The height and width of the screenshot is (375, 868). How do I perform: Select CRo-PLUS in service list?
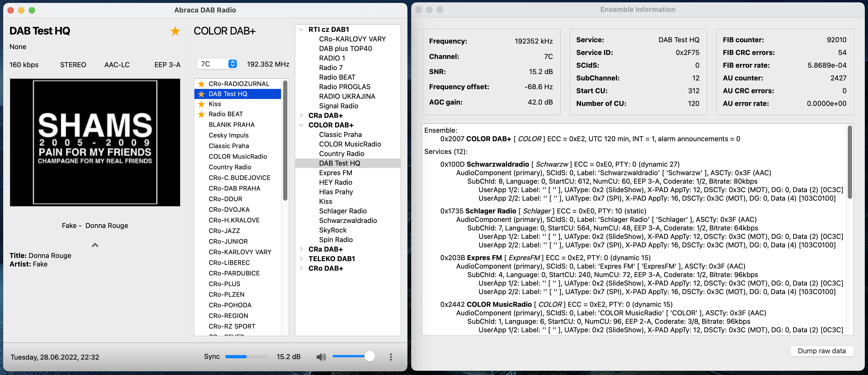point(238,283)
